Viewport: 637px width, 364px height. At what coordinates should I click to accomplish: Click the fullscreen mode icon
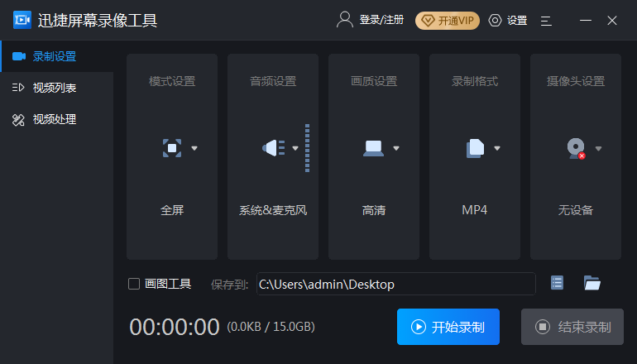click(172, 148)
